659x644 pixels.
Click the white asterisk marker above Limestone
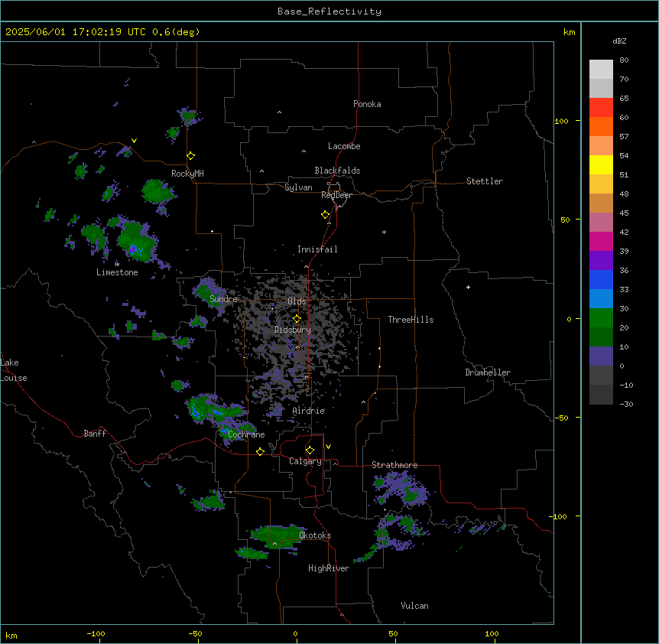click(117, 264)
